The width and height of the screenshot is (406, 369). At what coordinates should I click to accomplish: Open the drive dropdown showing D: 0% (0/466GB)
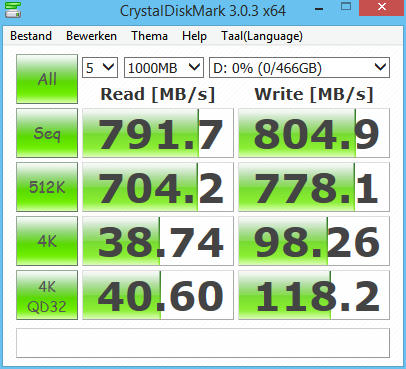[299, 68]
